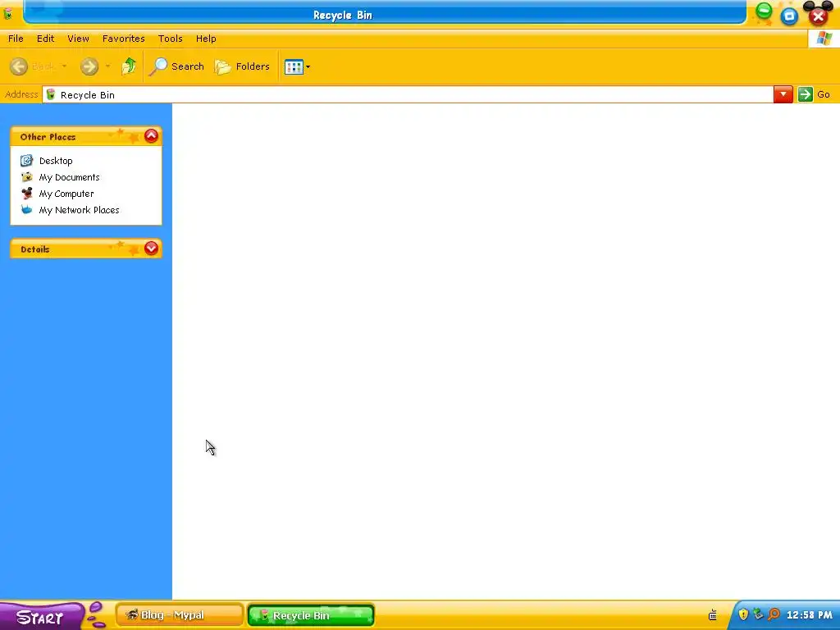This screenshot has height=630, width=840.
Task: Click the Recycle Bin icon in address bar
Action: coord(51,95)
